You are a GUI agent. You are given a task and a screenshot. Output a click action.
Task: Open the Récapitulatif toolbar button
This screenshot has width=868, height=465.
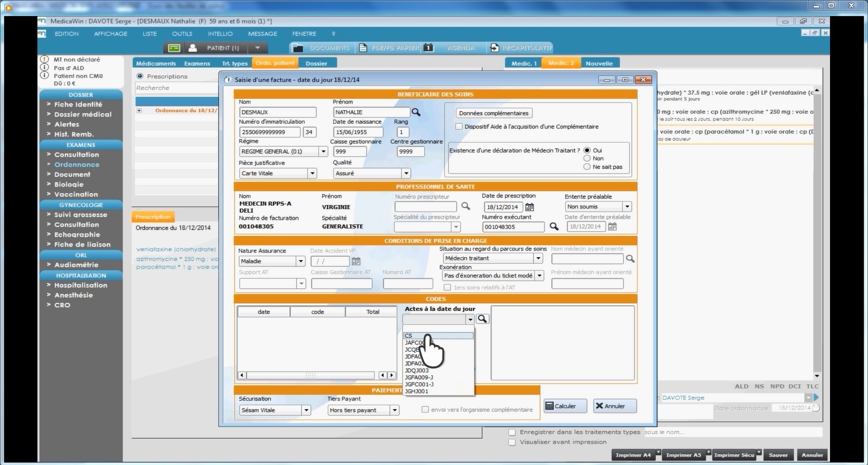click(521, 48)
